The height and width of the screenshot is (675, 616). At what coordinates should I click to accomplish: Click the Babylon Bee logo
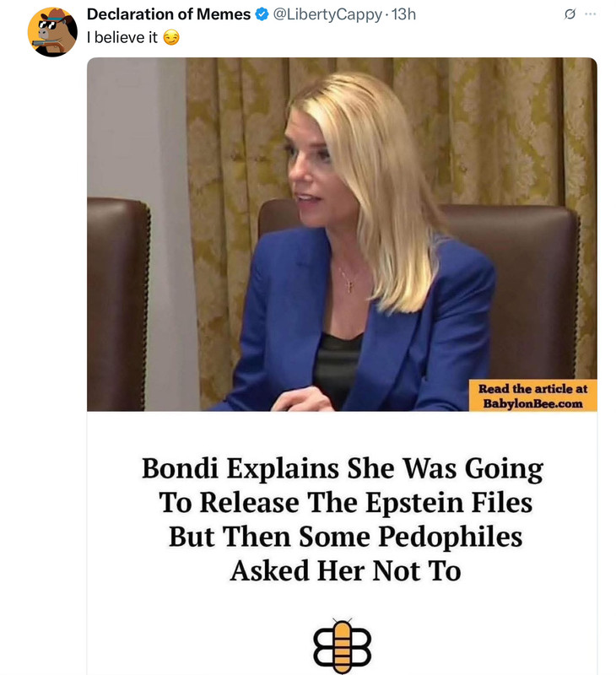pos(342,645)
